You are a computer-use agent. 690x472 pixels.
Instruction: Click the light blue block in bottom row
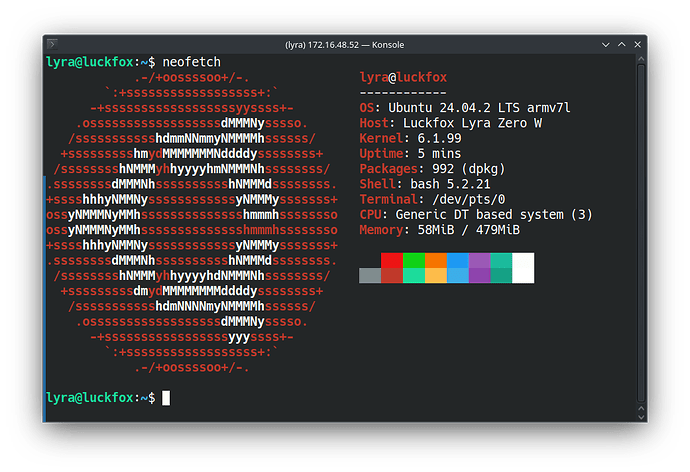[458, 276]
